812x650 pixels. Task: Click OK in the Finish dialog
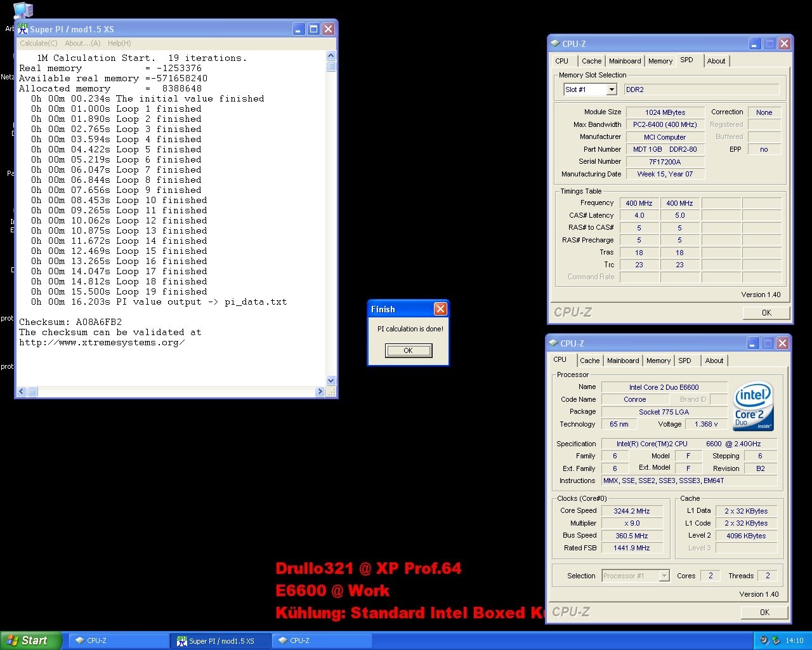[x=409, y=350]
